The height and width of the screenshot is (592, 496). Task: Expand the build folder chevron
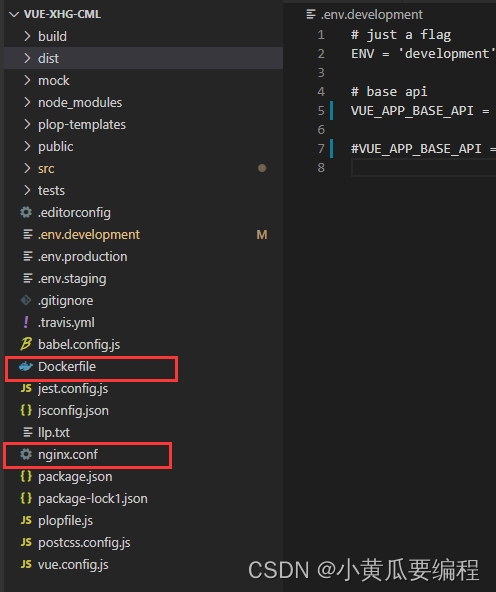point(27,36)
